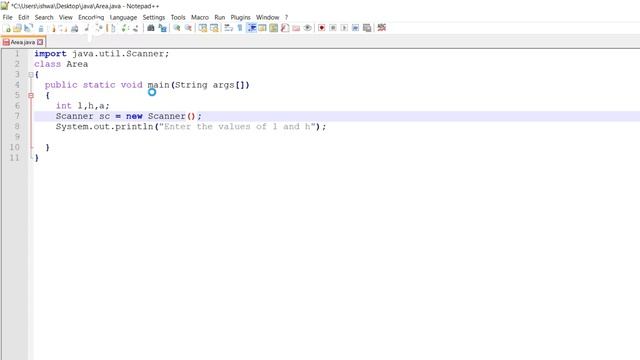Image resolution: width=640 pixels, height=360 pixels.
Task: Open the Settings menu
Action: click(x=154, y=17)
